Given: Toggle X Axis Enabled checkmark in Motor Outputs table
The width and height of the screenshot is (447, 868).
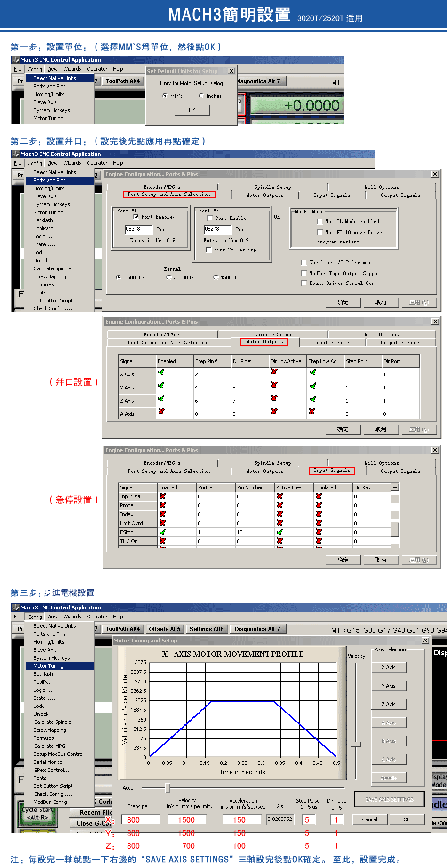Looking at the screenshot, I should tap(161, 372).
